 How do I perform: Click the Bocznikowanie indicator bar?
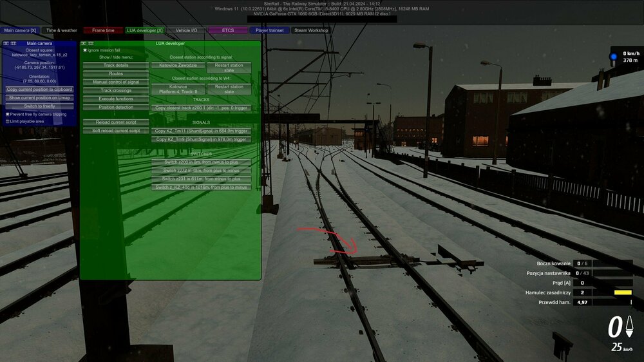[x=612, y=263]
